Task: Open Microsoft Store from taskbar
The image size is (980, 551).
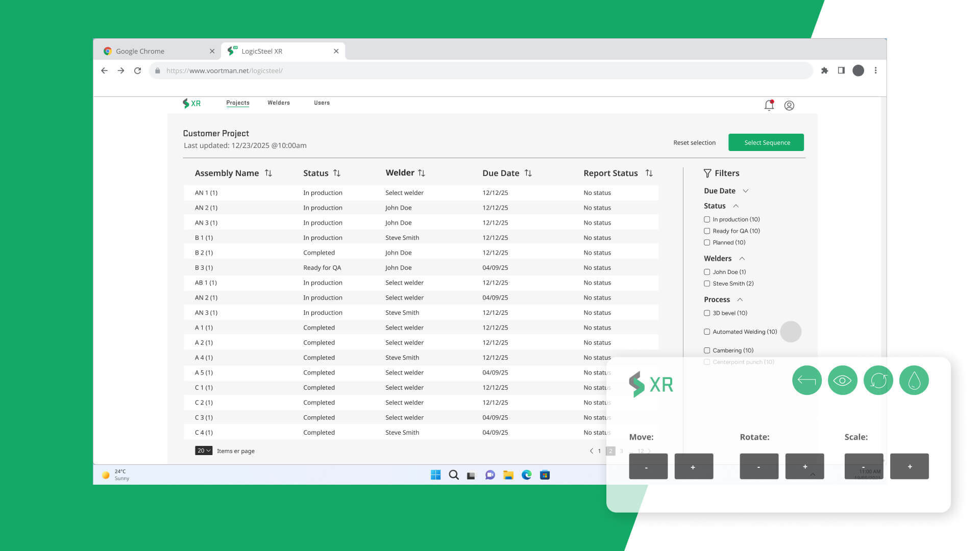Action: [x=545, y=475]
